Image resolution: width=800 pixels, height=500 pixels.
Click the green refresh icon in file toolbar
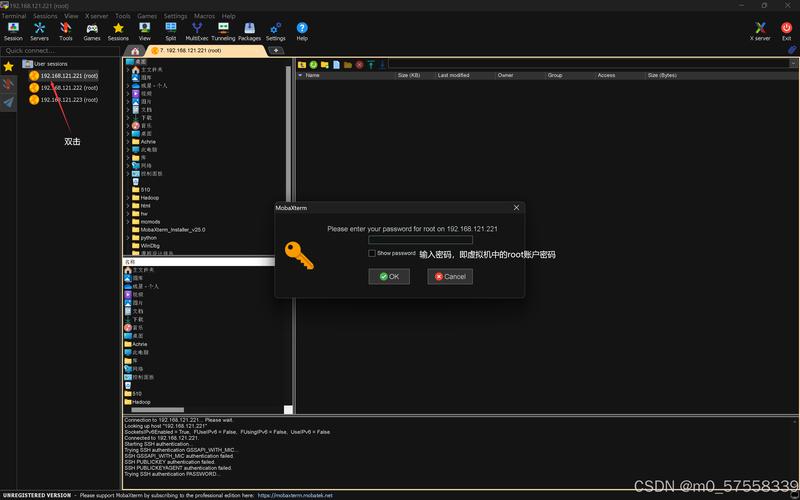(x=313, y=64)
